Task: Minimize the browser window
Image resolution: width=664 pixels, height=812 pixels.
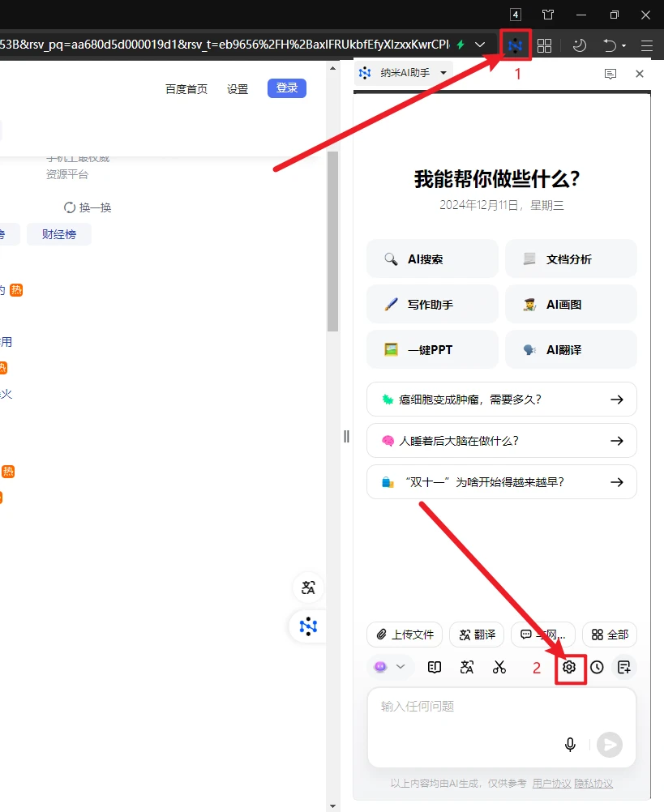Action: (581, 15)
